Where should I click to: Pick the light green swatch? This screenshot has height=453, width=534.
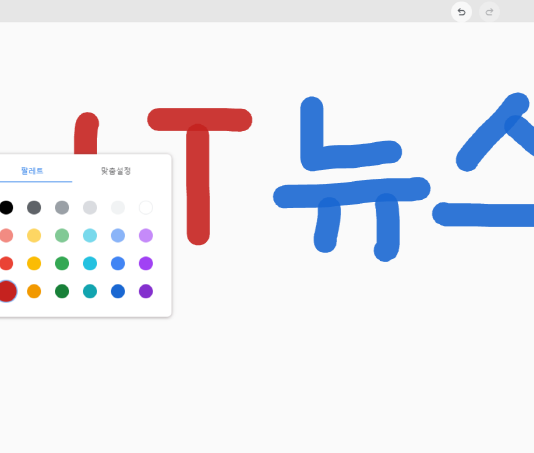tap(62, 235)
